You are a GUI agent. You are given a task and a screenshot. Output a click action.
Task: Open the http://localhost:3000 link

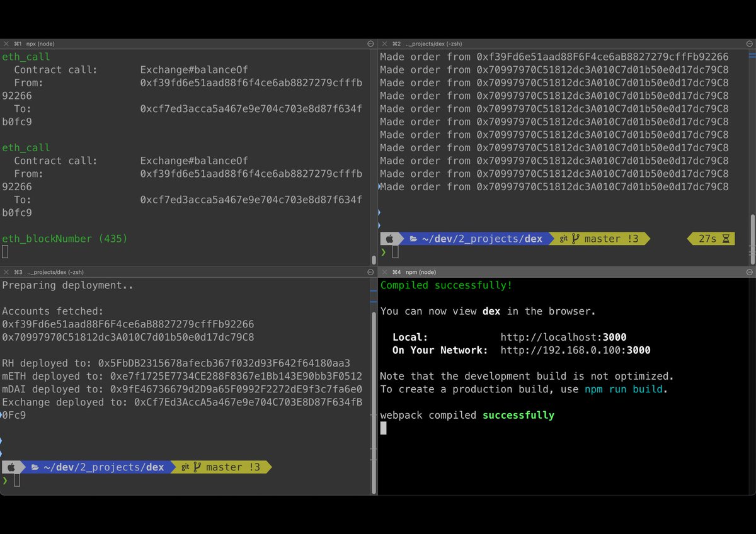click(x=563, y=337)
